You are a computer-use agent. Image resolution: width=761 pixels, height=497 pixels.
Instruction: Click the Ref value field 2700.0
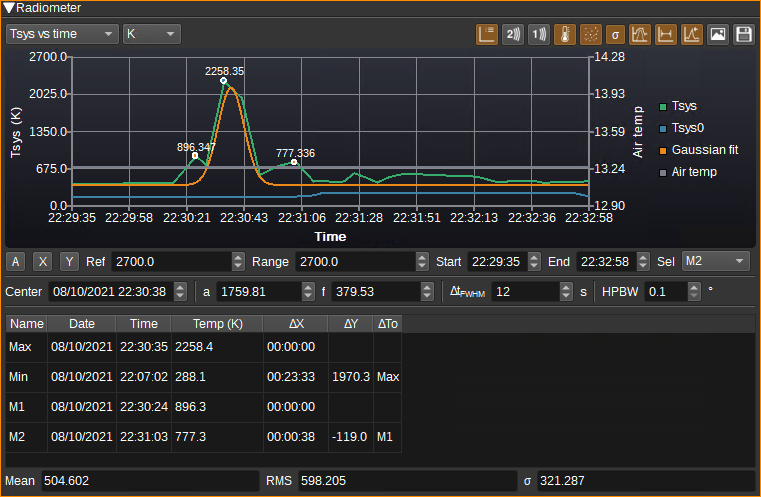[x=172, y=262]
